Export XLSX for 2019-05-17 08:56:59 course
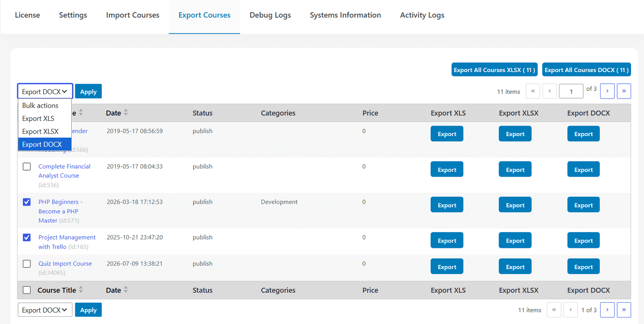 coord(515,134)
